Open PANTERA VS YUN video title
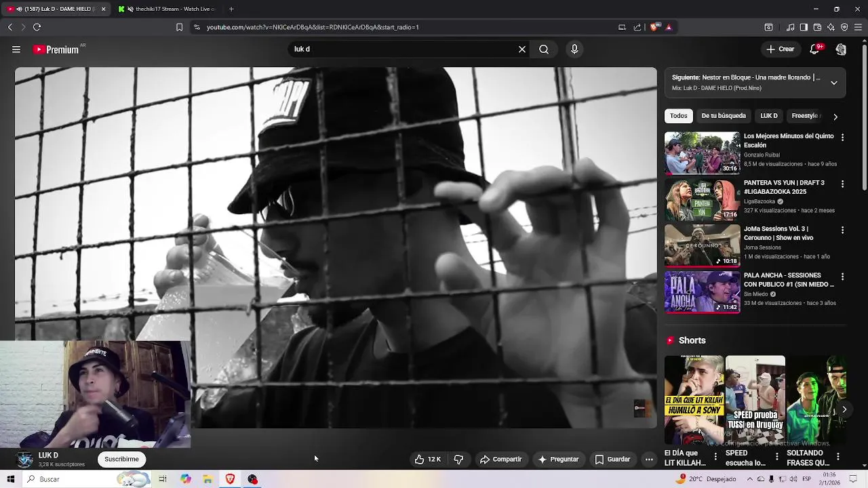 point(784,187)
